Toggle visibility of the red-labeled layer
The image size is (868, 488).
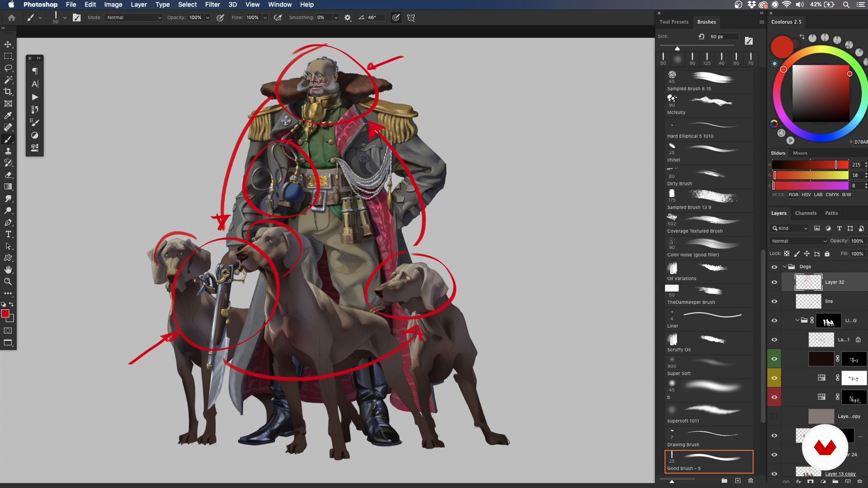pyautogui.click(x=774, y=397)
